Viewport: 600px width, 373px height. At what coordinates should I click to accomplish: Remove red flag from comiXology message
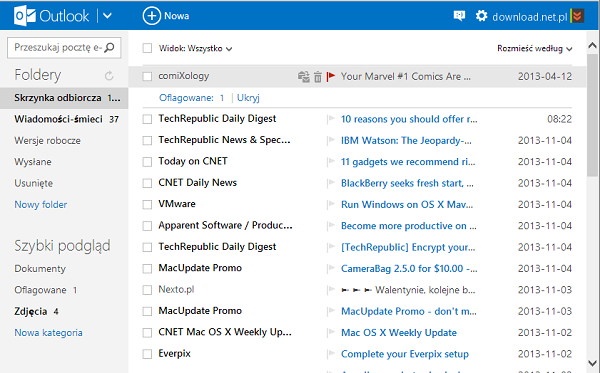click(x=331, y=77)
